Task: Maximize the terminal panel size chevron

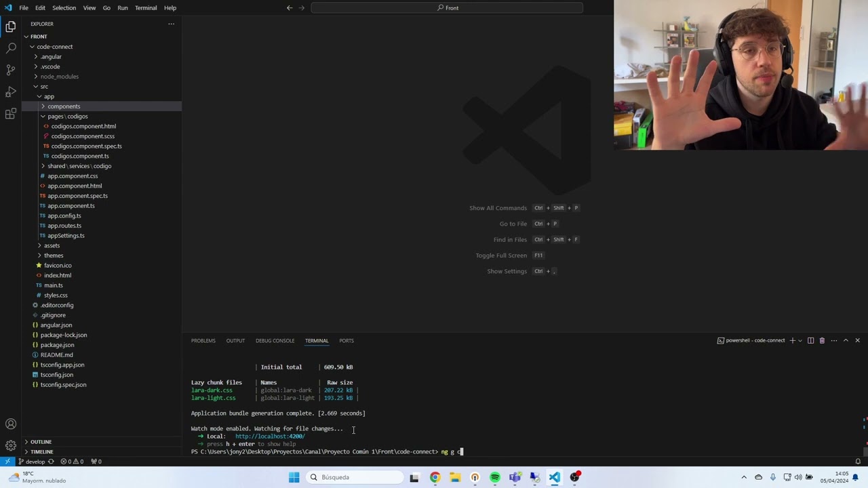Action: pos(846,340)
